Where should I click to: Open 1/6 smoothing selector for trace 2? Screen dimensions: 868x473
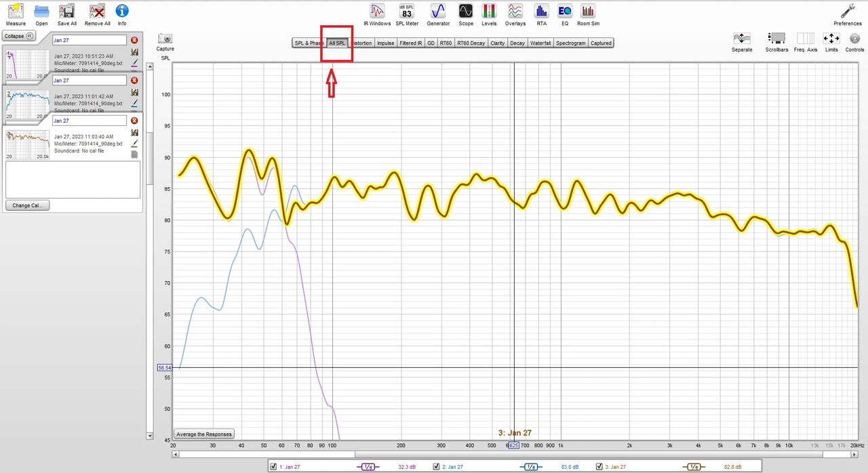coord(532,467)
